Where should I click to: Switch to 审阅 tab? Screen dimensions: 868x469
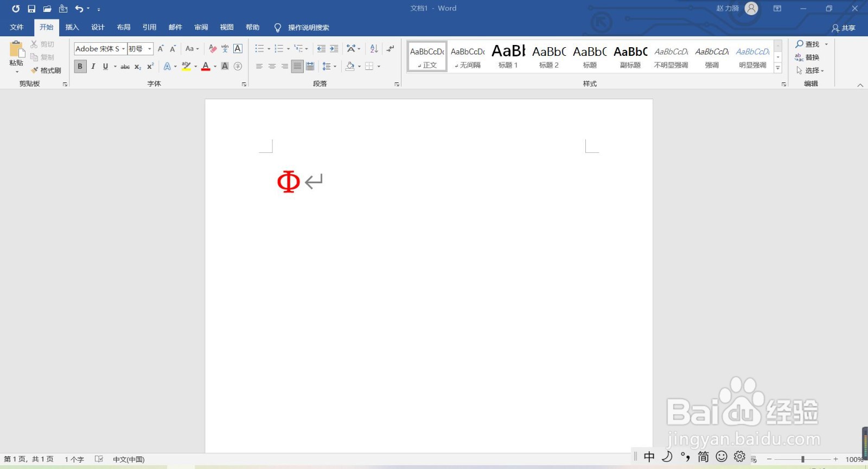click(201, 27)
